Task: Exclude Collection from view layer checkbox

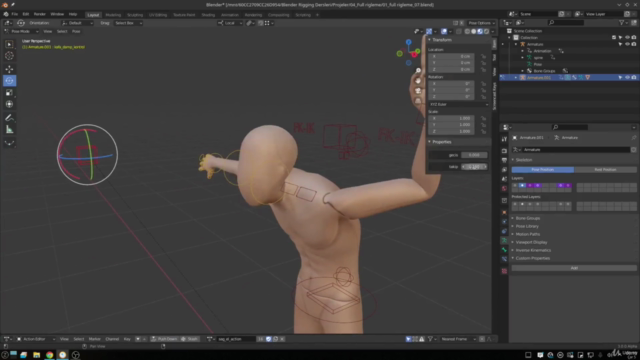Action: coord(614,38)
